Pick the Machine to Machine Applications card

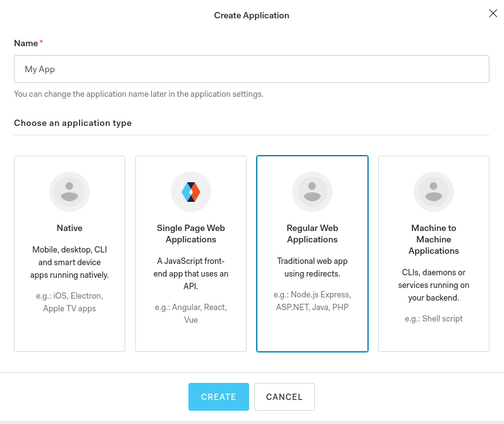434,254
